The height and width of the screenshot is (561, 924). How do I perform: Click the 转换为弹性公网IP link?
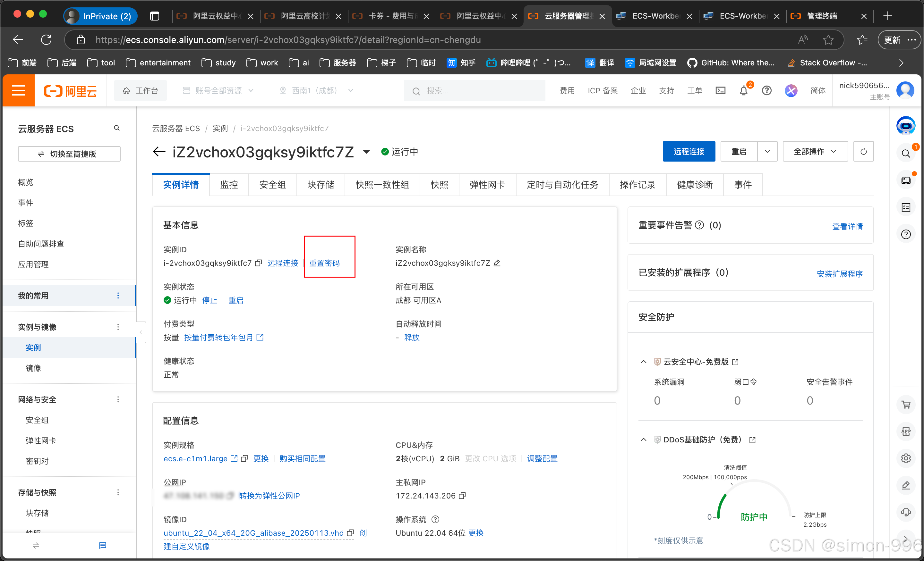(x=269, y=496)
